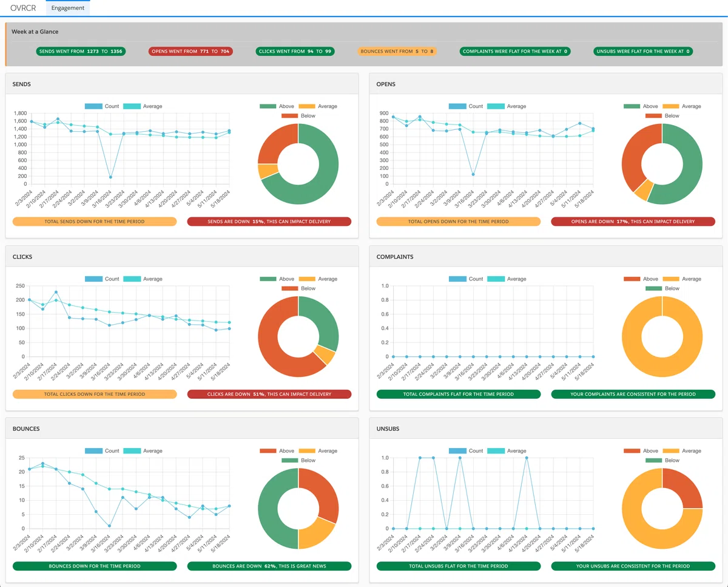Toggle the Below legend item in Opens donut
Screen dimensions: 728x587
[662, 116]
